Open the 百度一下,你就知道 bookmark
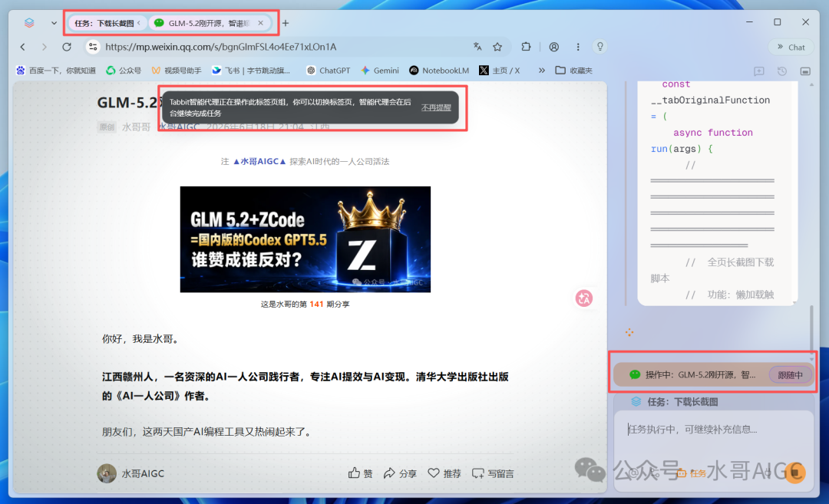 click(x=56, y=71)
